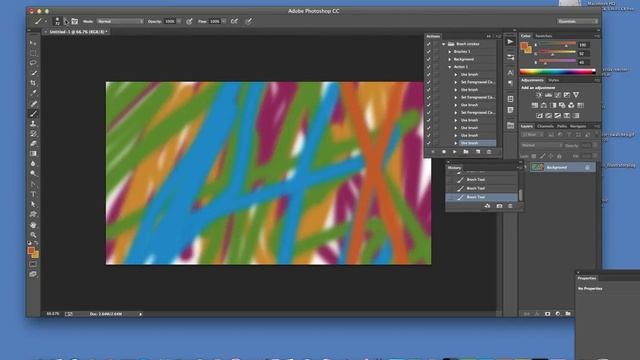Toggle checkmark for Background action
The image size is (640, 360).
[x=429, y=59]
